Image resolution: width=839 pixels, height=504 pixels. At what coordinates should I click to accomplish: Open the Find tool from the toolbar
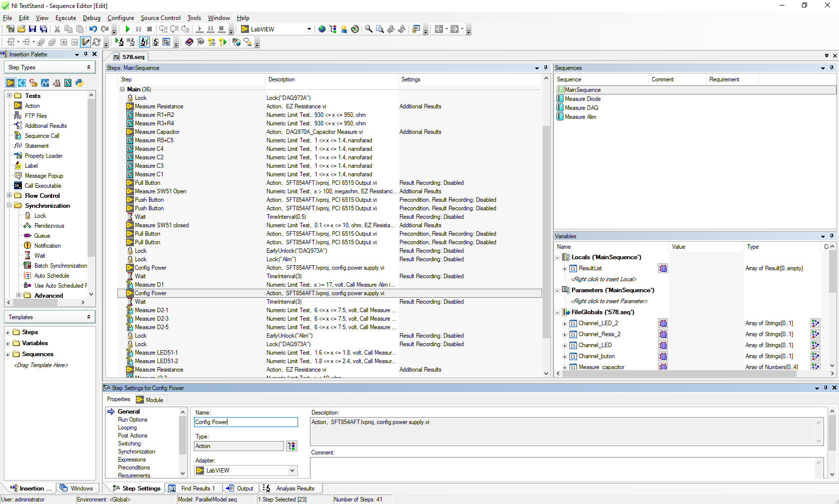click(x=368, y=29)
